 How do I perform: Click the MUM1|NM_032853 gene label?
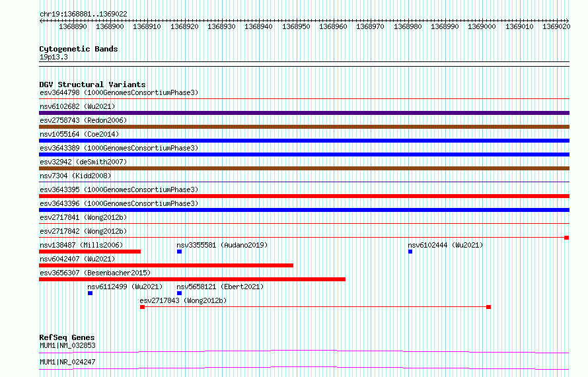[x=67, y=345]
